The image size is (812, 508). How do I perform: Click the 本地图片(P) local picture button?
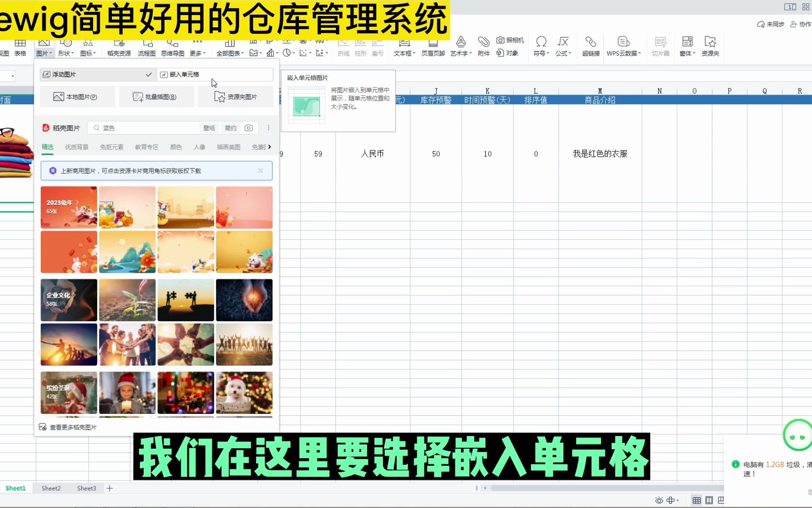[x=78, y=96]
